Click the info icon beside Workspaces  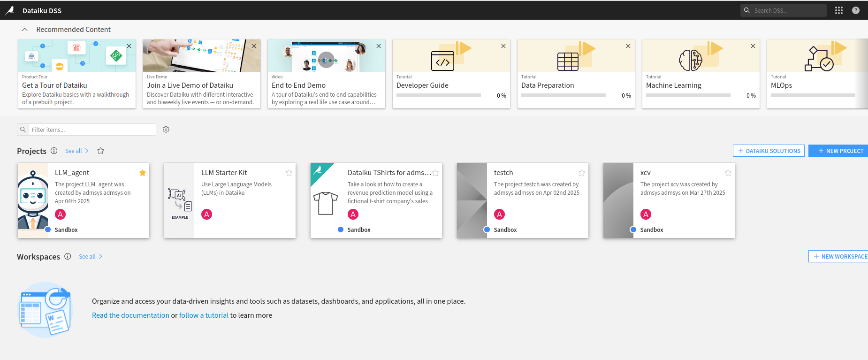[68, 256]
